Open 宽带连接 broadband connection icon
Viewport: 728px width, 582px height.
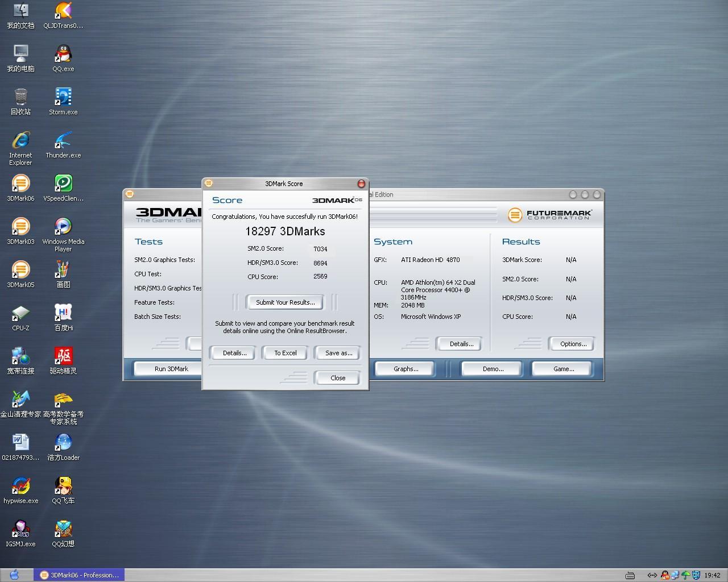[20, 361]
